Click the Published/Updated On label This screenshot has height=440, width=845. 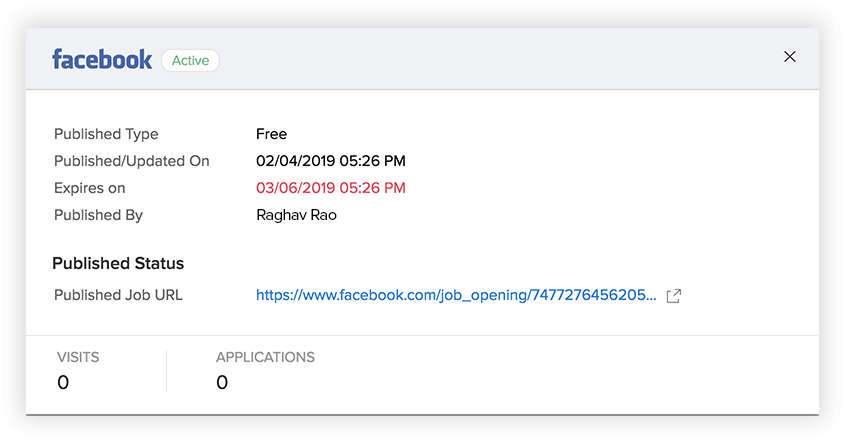click(132, 161)
